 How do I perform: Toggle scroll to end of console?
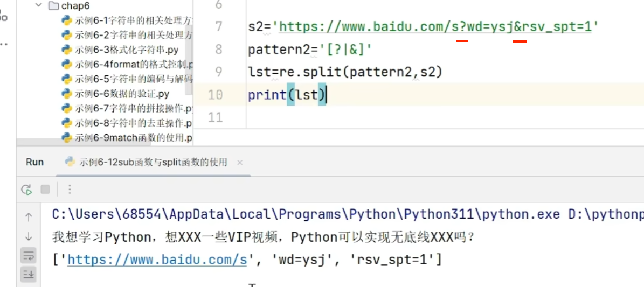29,274
